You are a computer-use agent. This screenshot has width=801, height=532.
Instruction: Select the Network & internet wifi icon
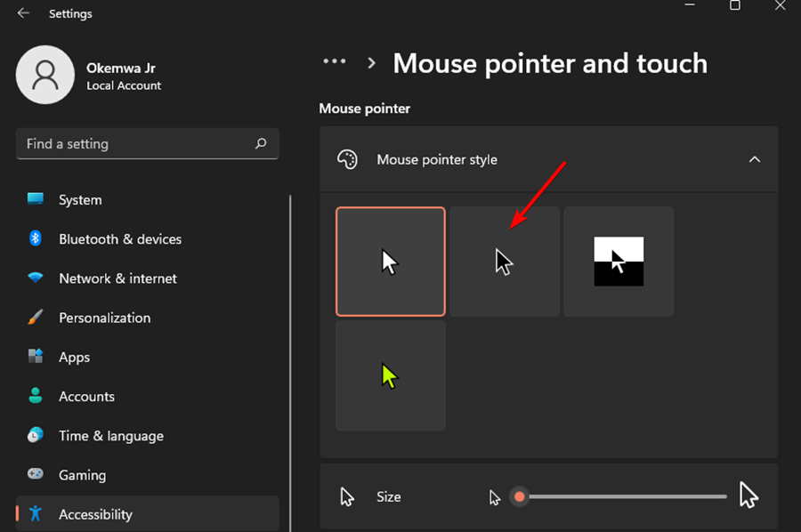click(x=36, y=278)
